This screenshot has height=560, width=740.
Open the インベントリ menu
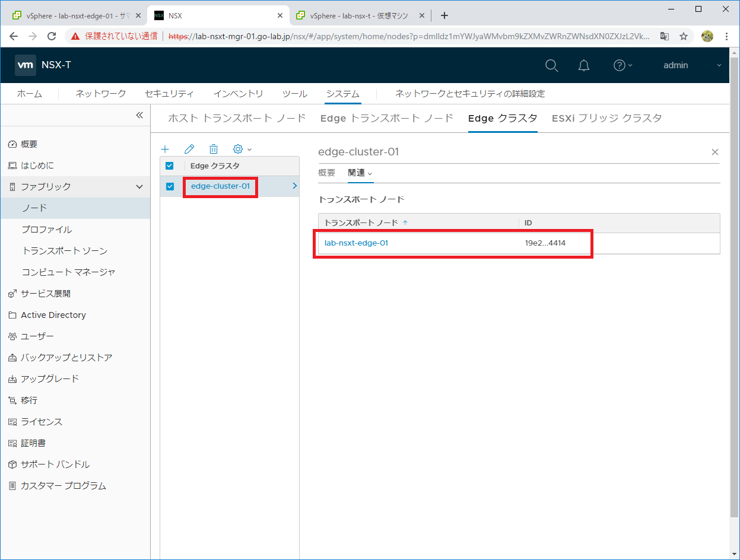tap(238, 94)
